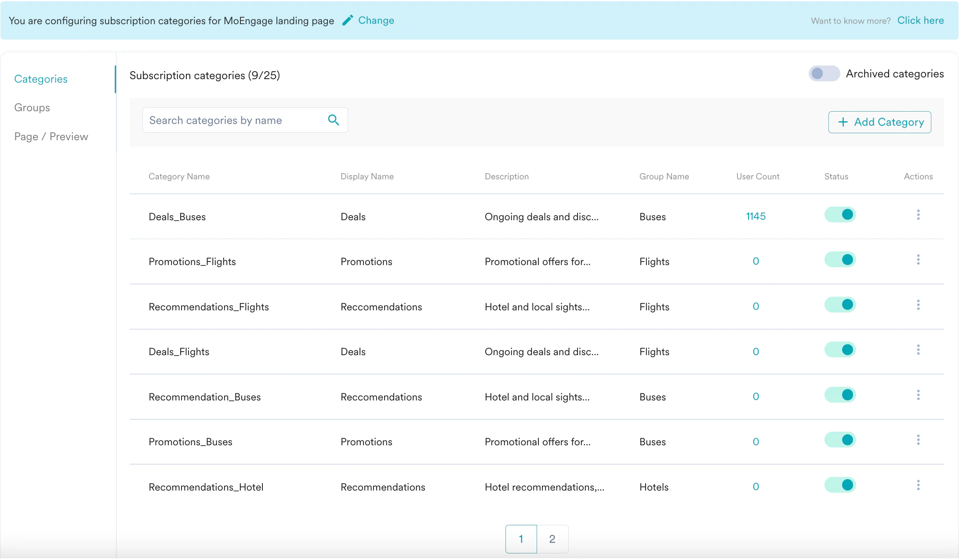Viewport: 959px width, 560px height.
Task: Click the 'Click here' help link
Action: [920, 20]
